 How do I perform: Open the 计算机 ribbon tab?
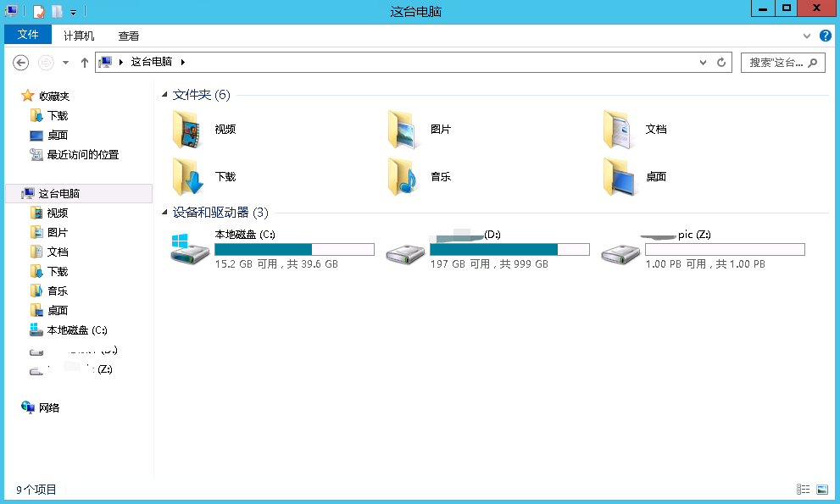[79, 36]
